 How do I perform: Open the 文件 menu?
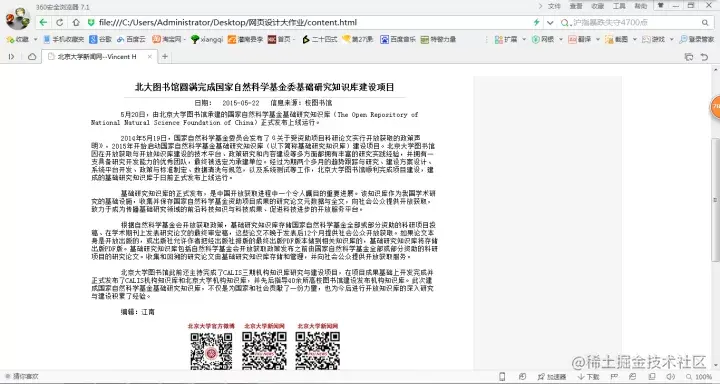[x=554, y=6]
